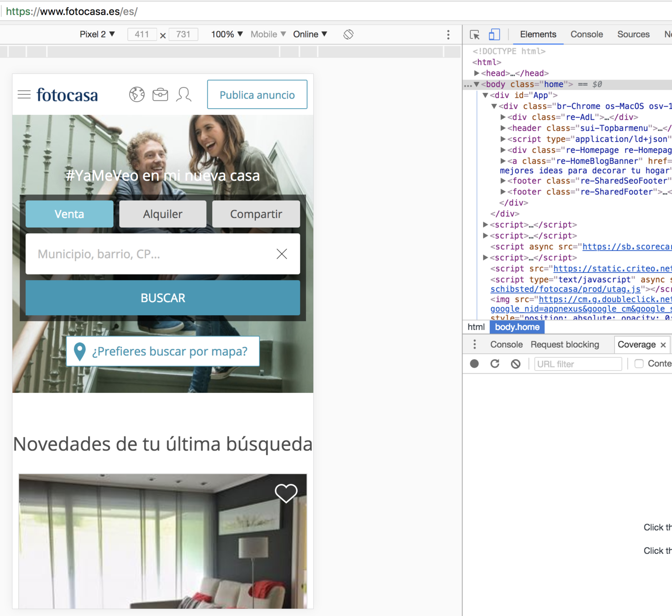The width and height of the screenshot is (672, 616).
Task: Open the Request blocking drawer tab
Action: click(x=565, y=345)
